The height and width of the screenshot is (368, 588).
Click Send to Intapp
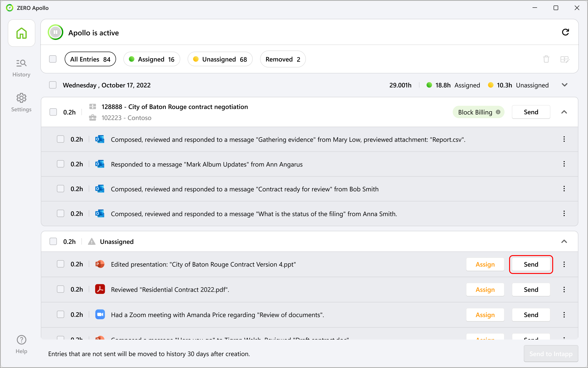tap(551, 354)
